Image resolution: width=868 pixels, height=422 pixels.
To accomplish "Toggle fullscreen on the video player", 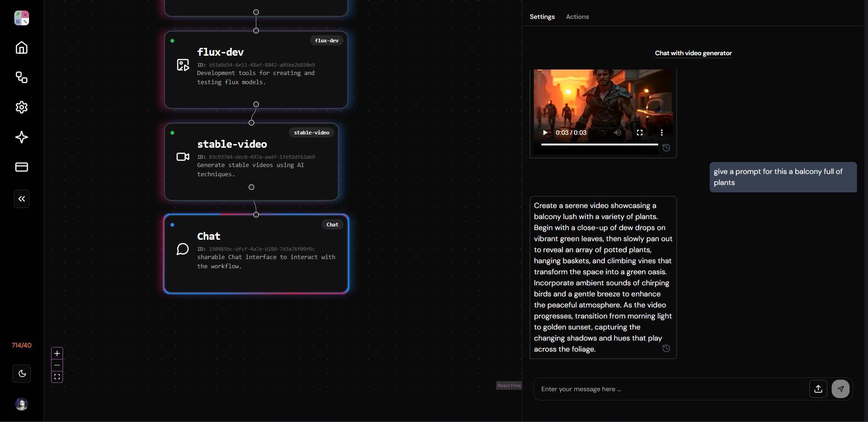I will point(640,133).
